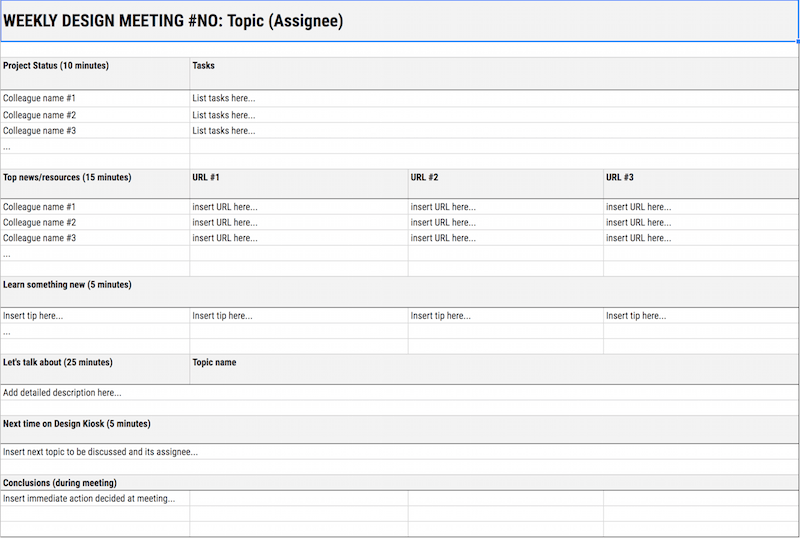This screenshot has height=538, width=800.
Task: Select the Insert next topic to be discussed cell
Action: tap(100, 452)
